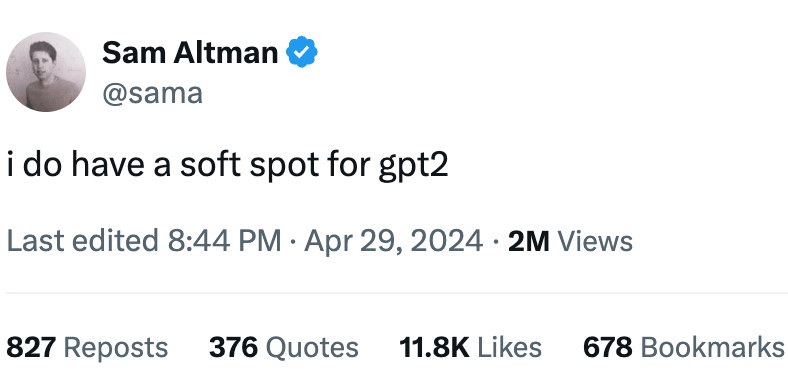The height and width of the screenshot is (392, 788).
Task: Show the list of Reposts
Action: coord(116,348)
